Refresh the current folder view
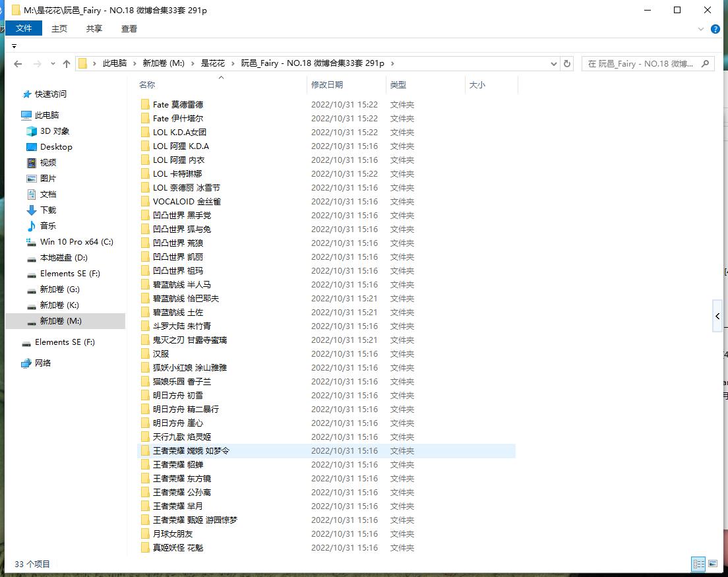The image size is (728, 577). (567, 63)
